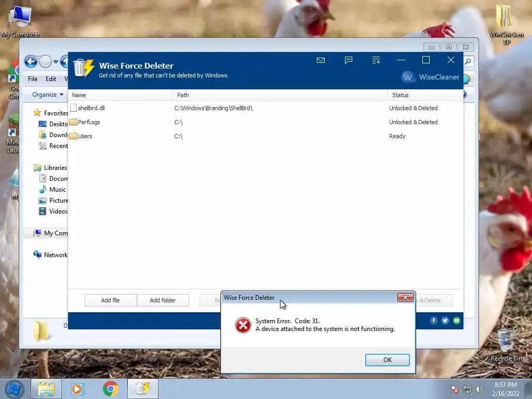532x399 pixels.
Task: Select Videos library in Explorer pane
Action: tap(54, 211)
